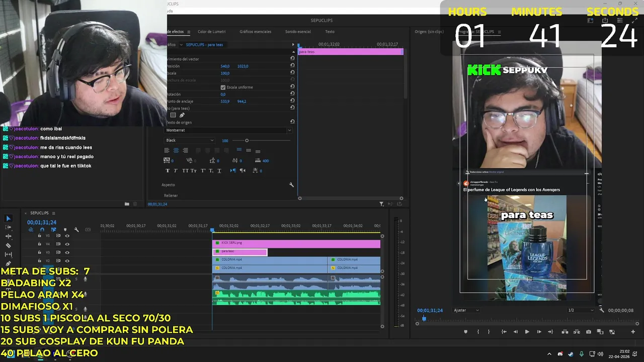Reset the Rotación parameter
This screenshot has height=362, width=644.
292,94
